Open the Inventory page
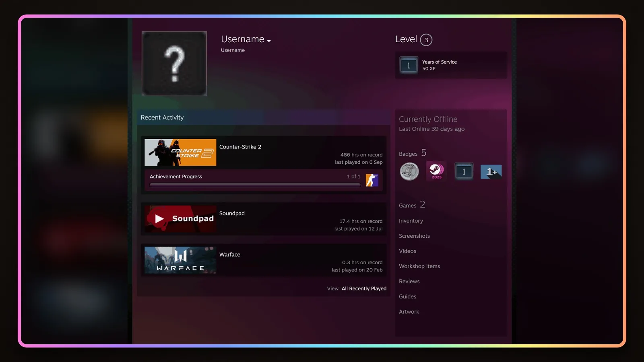 (x=411, y=221)
